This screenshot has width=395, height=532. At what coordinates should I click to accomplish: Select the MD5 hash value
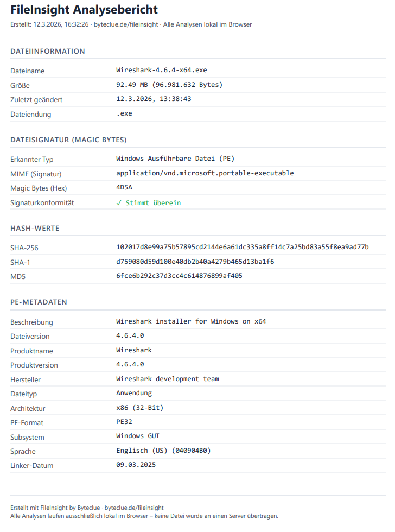pos(179,276)
